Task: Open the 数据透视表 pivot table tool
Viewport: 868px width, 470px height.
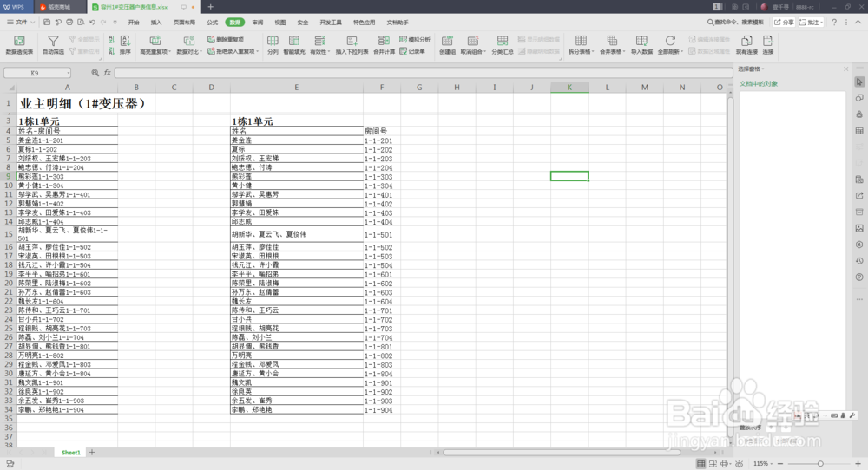Action: [19, 44]
